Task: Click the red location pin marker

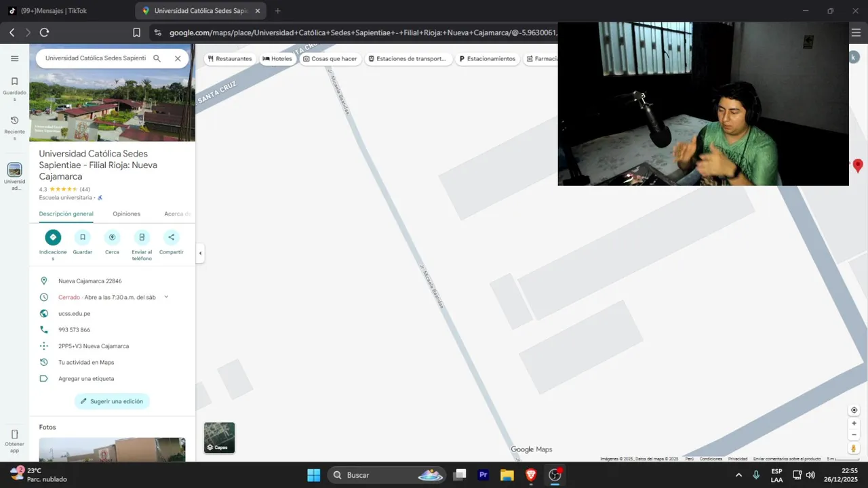Action: coord(858,165)
